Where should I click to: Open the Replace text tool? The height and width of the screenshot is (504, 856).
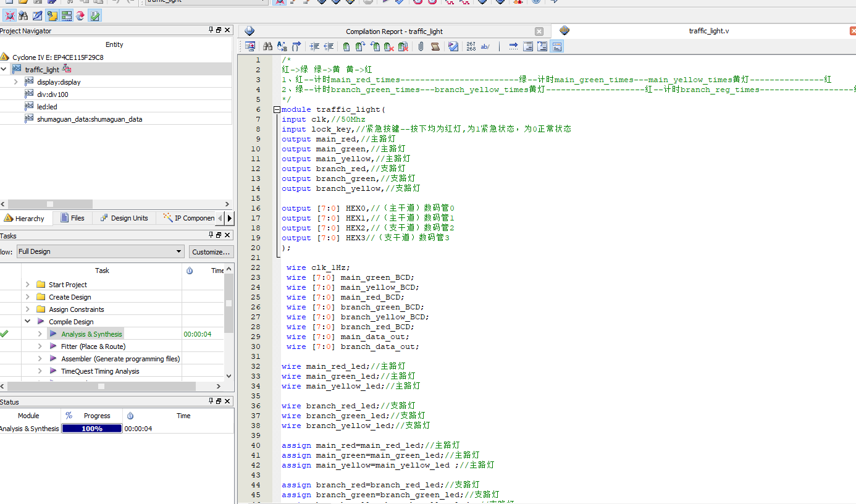pyautogui.click(x=282, y=46)
